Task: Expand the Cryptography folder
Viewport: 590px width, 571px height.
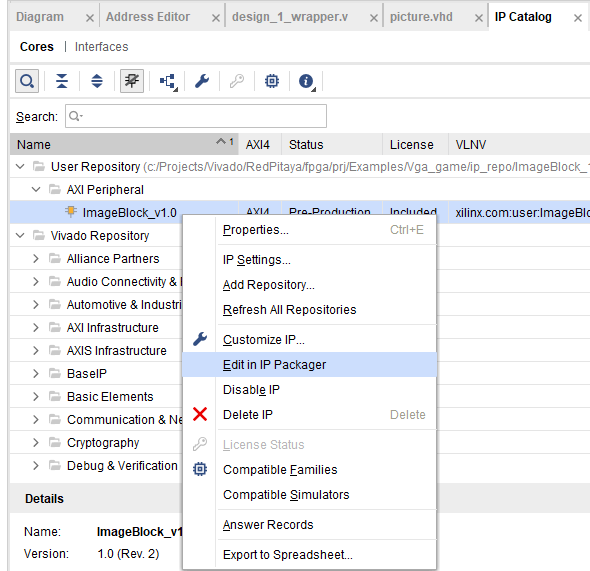Action: (36, 443)
